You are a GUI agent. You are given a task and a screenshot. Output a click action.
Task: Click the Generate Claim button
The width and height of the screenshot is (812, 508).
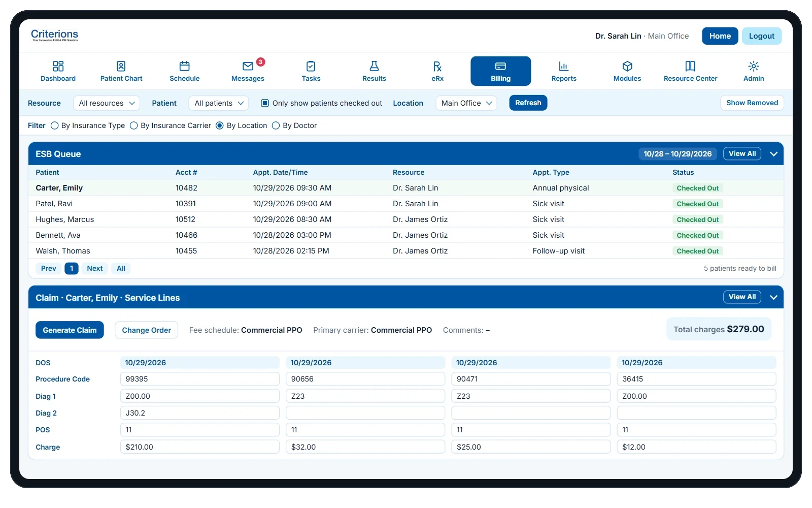[70, 330]
